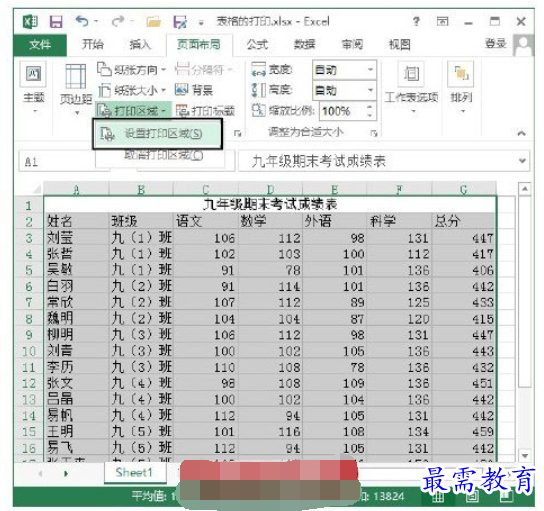Select column G header
544x511 pixels.
tap(464, 189)
